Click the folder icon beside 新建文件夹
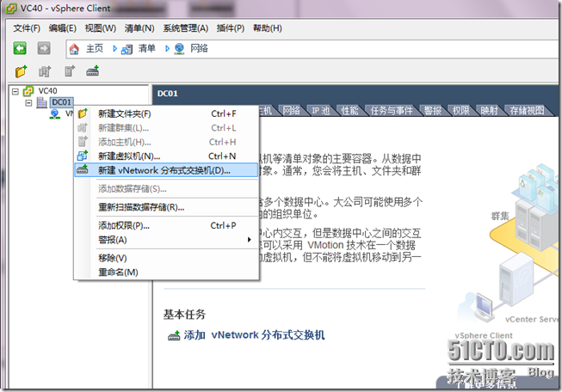The width and height of the screenshot is (562, 392). 83,113
